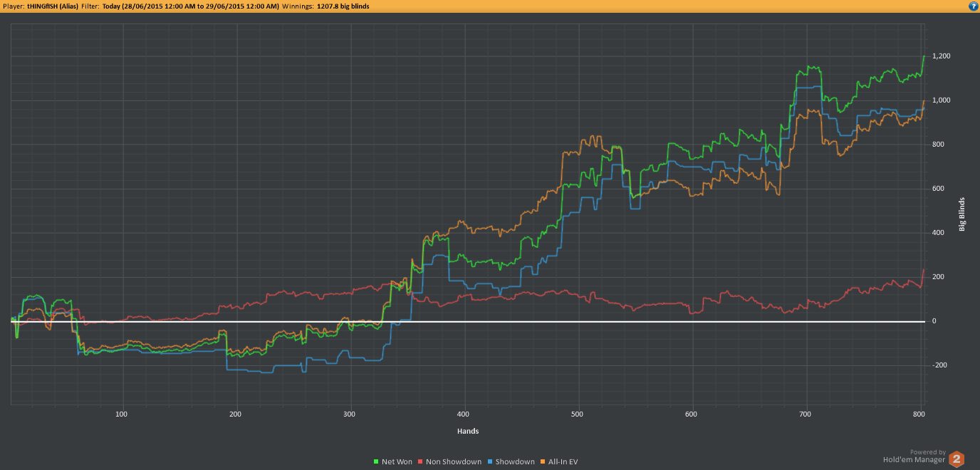Screen dimensions: 980x470
Task: Toggle the Showdown series label
Action: (x=515, y=462)
